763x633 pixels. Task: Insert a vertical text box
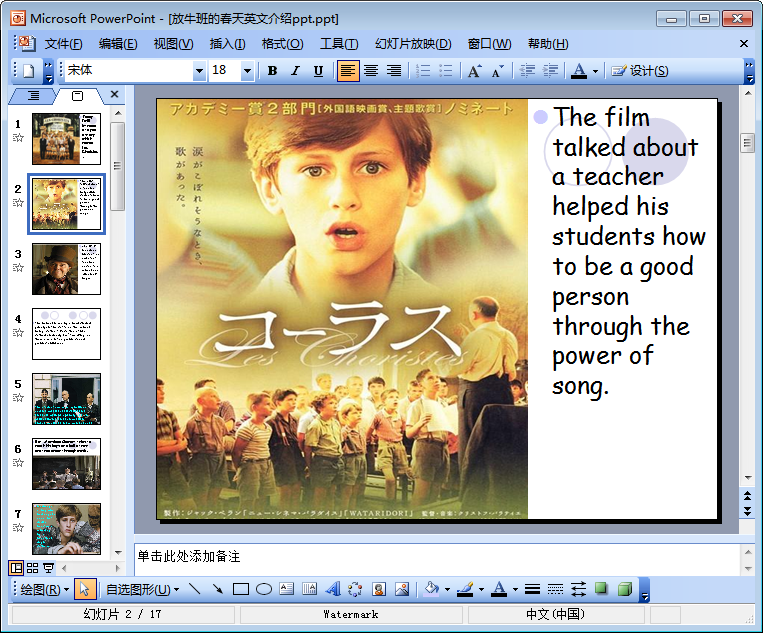tap(309, 589)
